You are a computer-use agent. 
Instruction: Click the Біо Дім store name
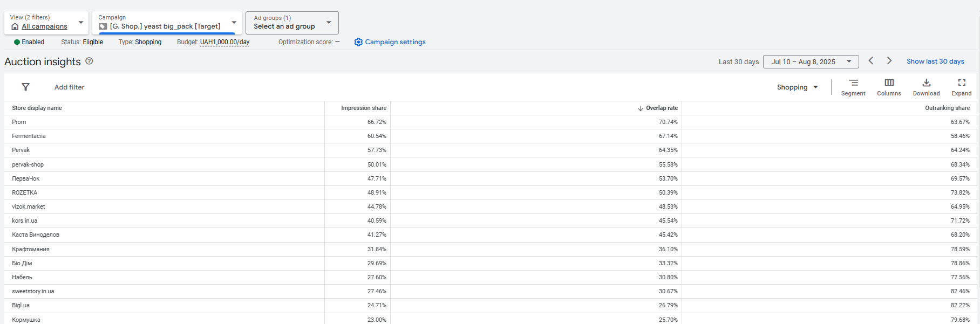tap(22, 264)
